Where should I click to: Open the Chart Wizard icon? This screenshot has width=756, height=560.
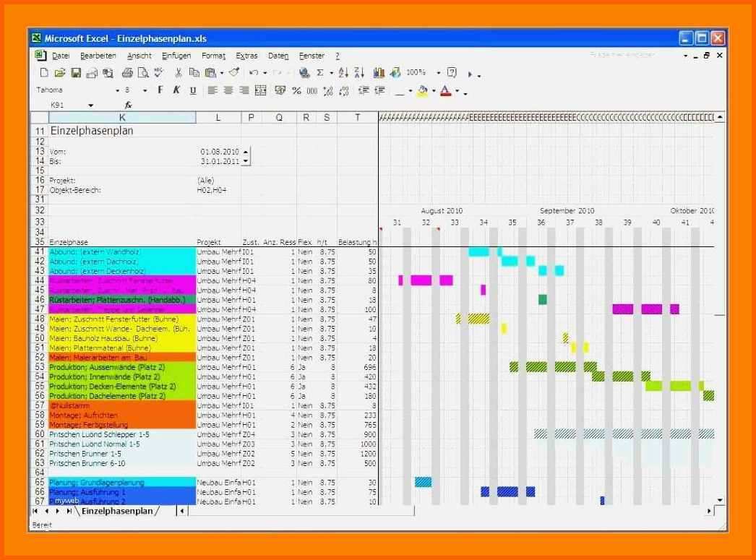tap(379, 73)
